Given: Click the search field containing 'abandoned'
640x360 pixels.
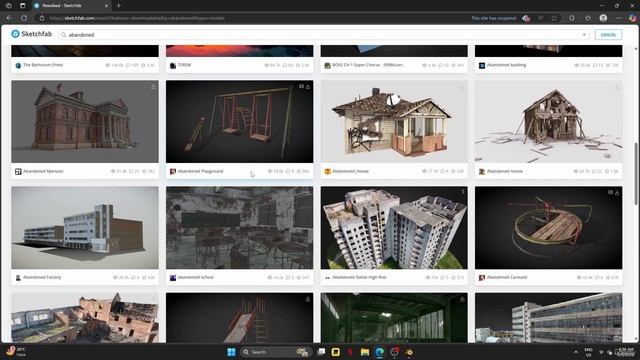Looking at the screenshot, I should pos(324,35).
